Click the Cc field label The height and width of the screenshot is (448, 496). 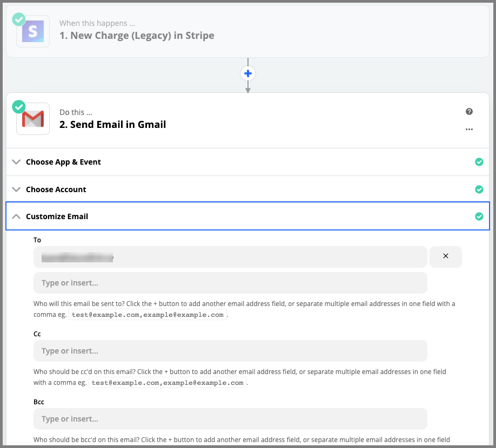[x=37, y=334]
